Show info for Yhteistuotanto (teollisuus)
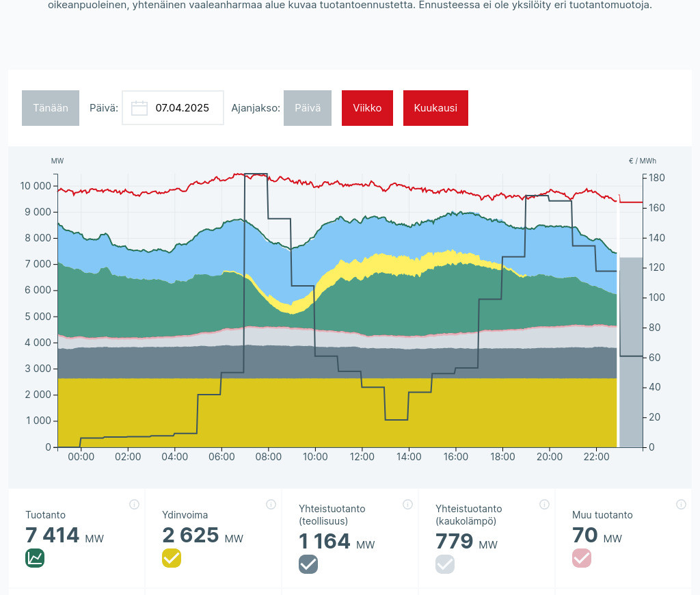This screenshot has height=595, width=700. 407,505
